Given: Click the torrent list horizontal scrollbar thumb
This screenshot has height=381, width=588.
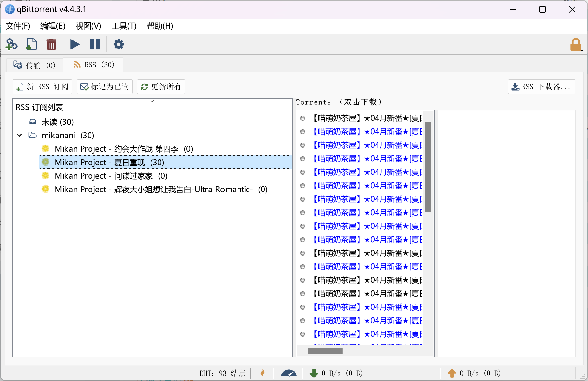Looking at the screenshot, I should (325, 351).
